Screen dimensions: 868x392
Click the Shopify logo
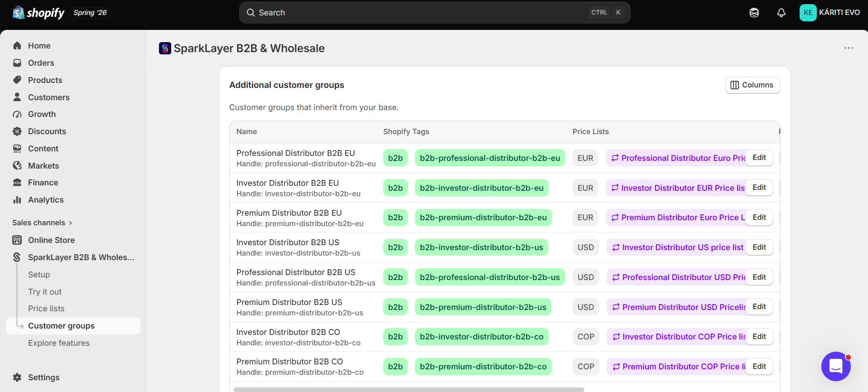point(39,13)
